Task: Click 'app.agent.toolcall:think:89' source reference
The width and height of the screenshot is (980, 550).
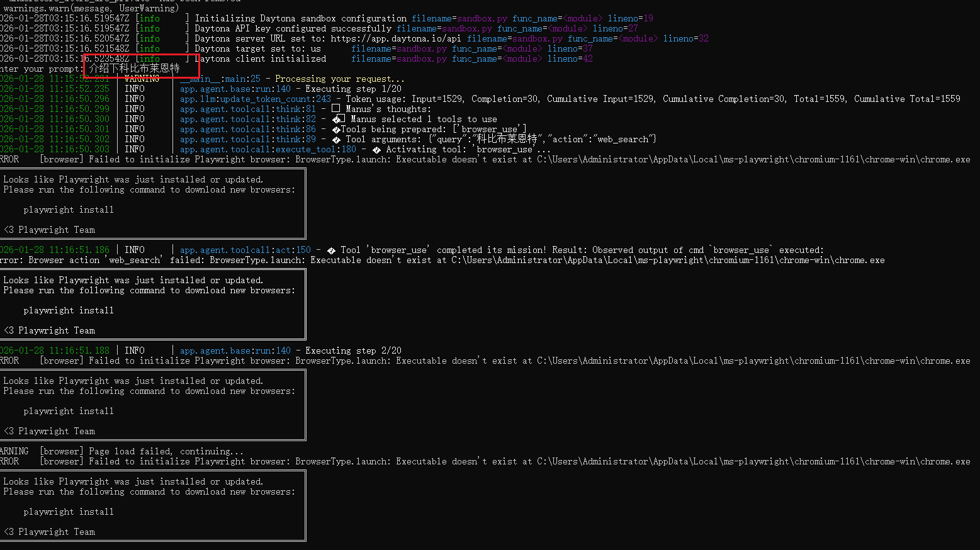Action: click(x=248, y=139)
